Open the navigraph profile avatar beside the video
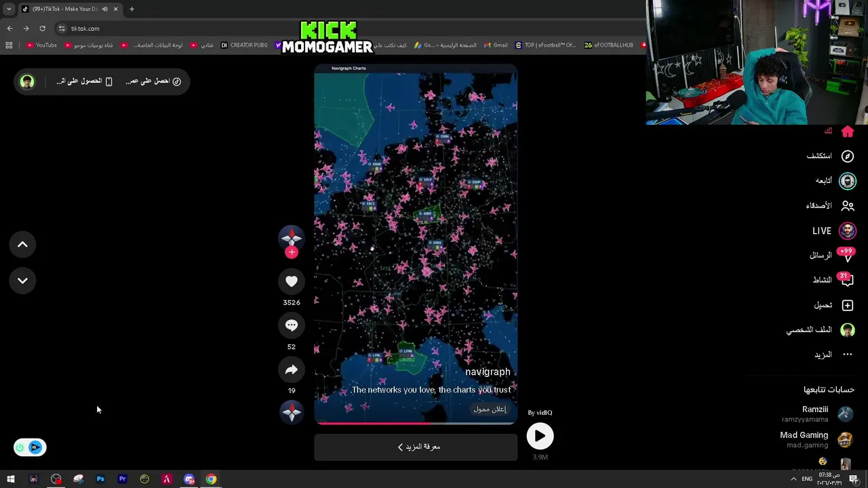Viewport: 868px width, 488px height. tap(292, 237)
